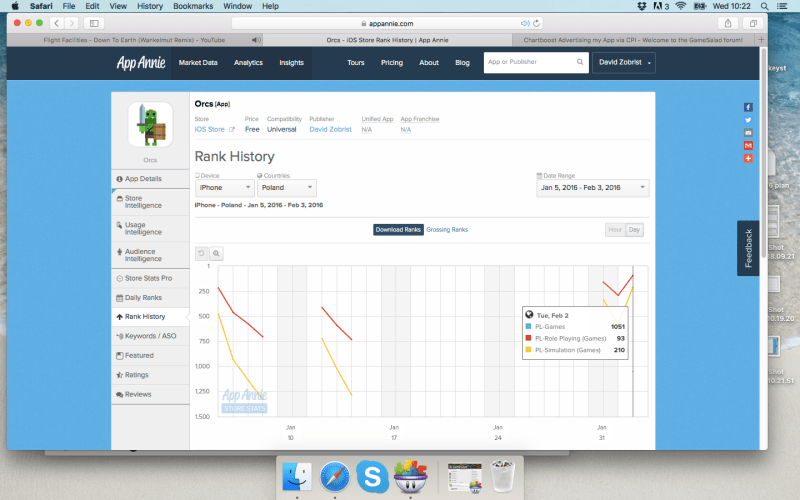The height and width of the screenshot is (500, 800).
Task: Go to About page
Action: 429,63
